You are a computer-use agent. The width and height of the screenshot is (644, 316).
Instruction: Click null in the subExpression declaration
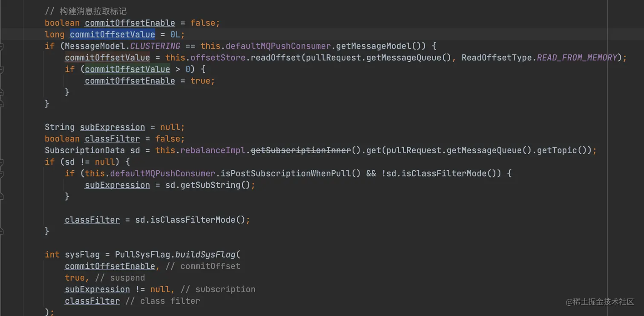click(x=170, y=127)
